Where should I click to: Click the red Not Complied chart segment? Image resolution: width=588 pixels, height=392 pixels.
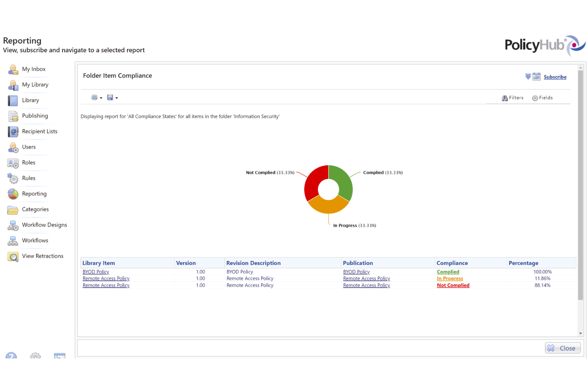click(x=314, y=181)
